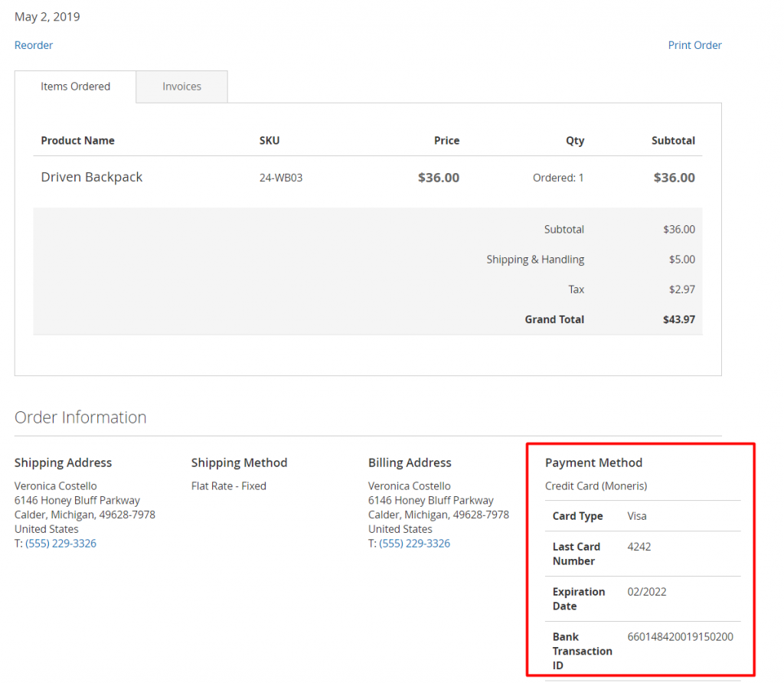Select the Grand Total amount $43.97
The image size is (784, 683).
[678, 319]
